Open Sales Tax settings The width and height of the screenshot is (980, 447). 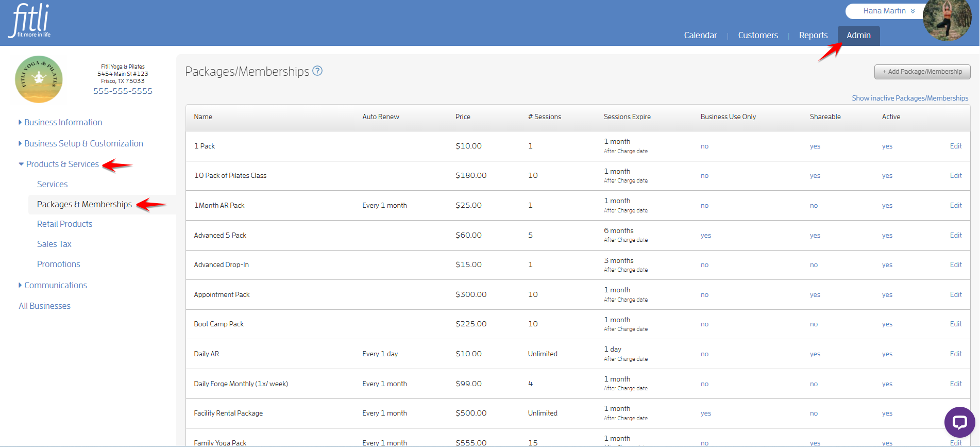click(x=54, y=244)
